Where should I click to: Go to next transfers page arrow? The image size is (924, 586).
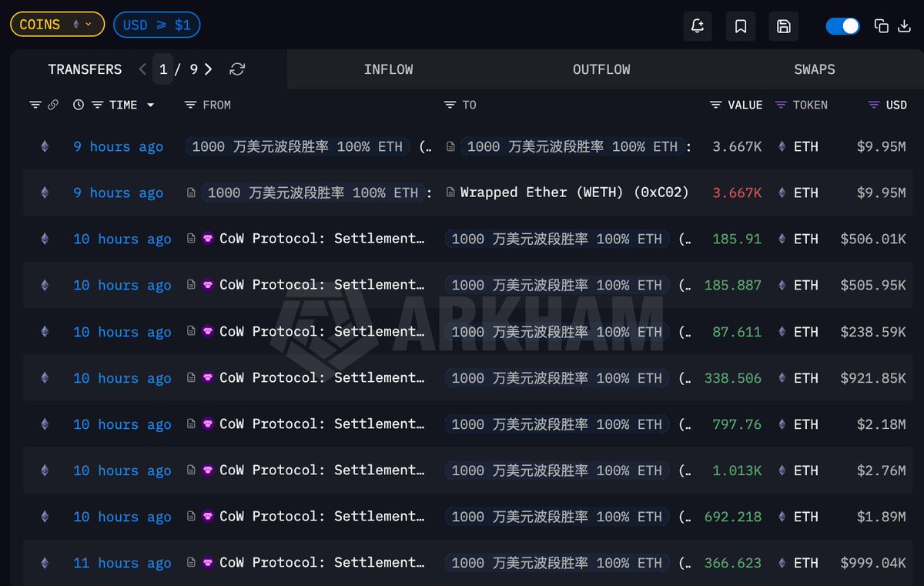pos(209,69)
